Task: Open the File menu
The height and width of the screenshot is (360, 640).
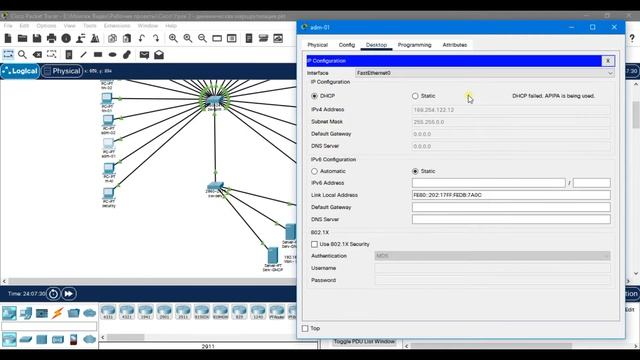Action: tap(8, 26)
